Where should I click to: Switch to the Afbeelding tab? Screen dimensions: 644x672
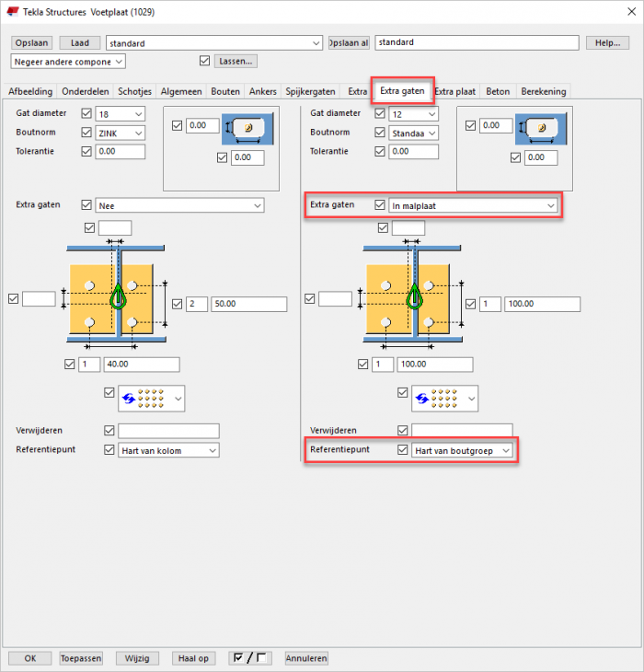coord(30,91)
